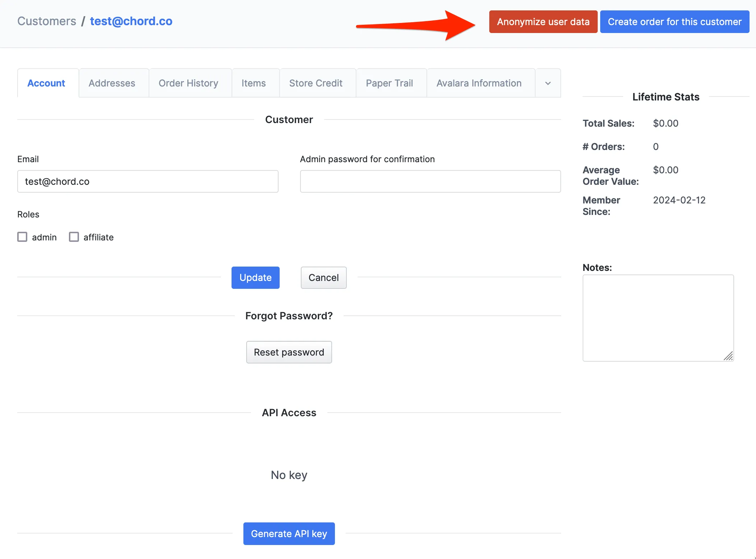View the Paper Trail tab
The width and height of the screenshot is (756, 559).
[389, 83]
